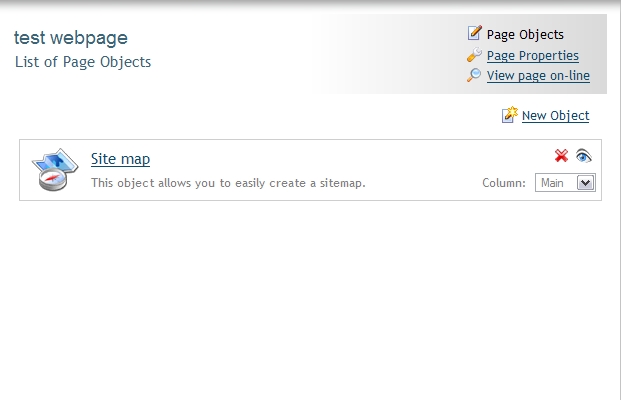Click the test webpage heading

point(71,38)
